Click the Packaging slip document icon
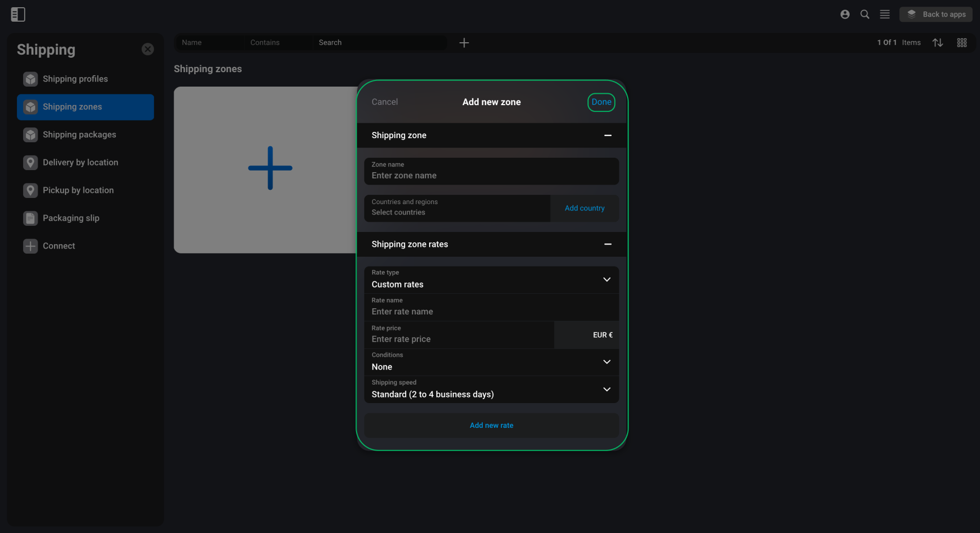The height and width of the screenshot is (533, 980). coord(30,218)
